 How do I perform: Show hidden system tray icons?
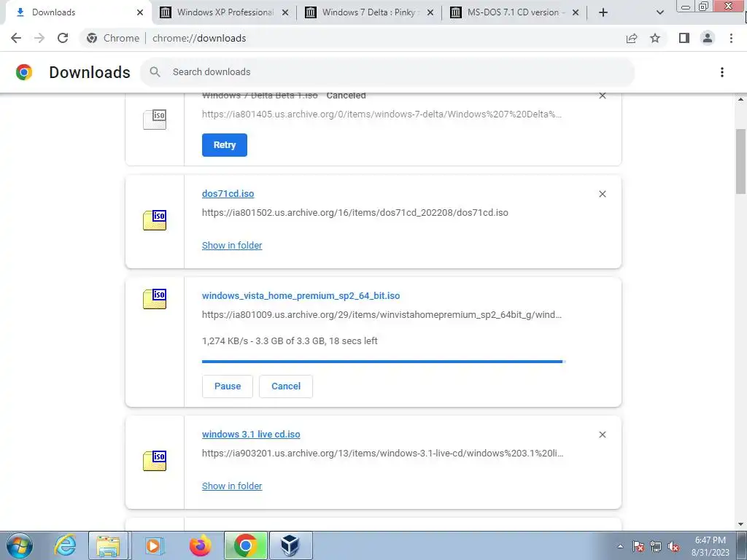pos(620,546)
